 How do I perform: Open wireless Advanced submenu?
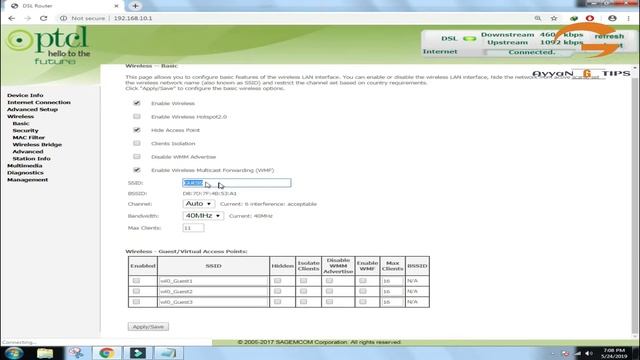28,151
